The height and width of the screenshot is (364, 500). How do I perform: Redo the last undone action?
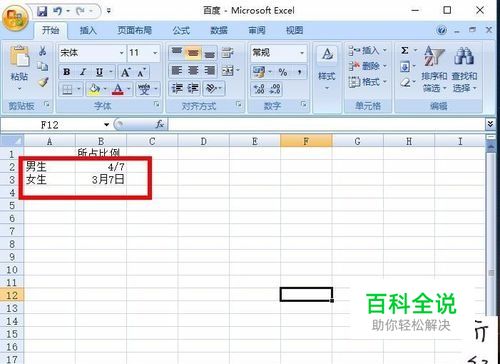[x=80, y=12]
